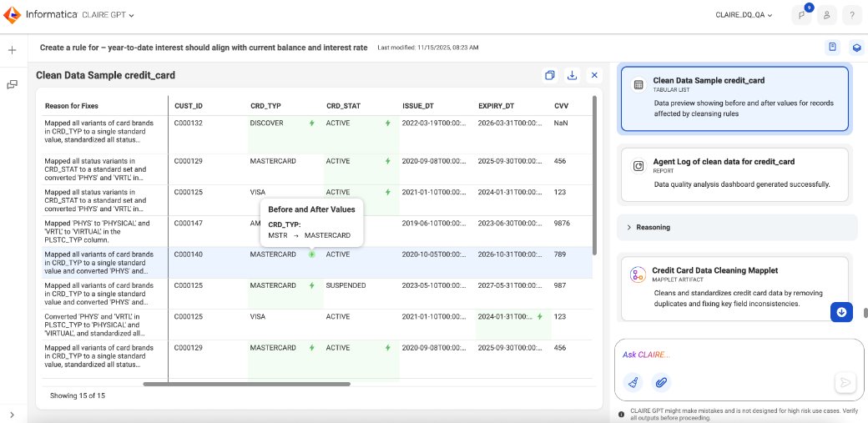The width and height of the screenshot is (868, 423).
Task: Close the Clean Data Sample panel
Action: tap(594, 75)
